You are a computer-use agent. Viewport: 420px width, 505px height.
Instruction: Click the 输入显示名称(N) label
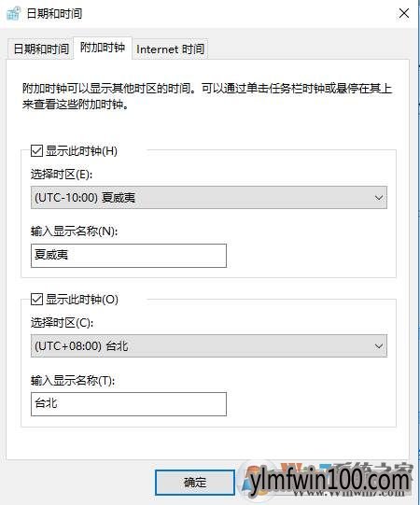75,231
